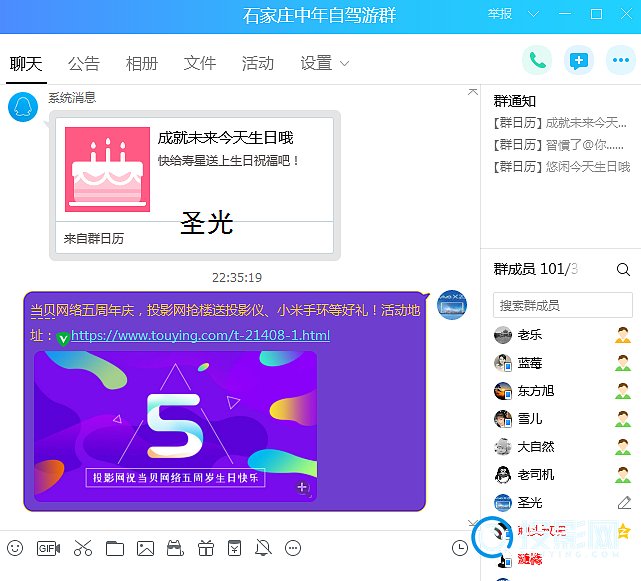Open the 设置 tab
641x581 pixels.
[x=316, y=63]
